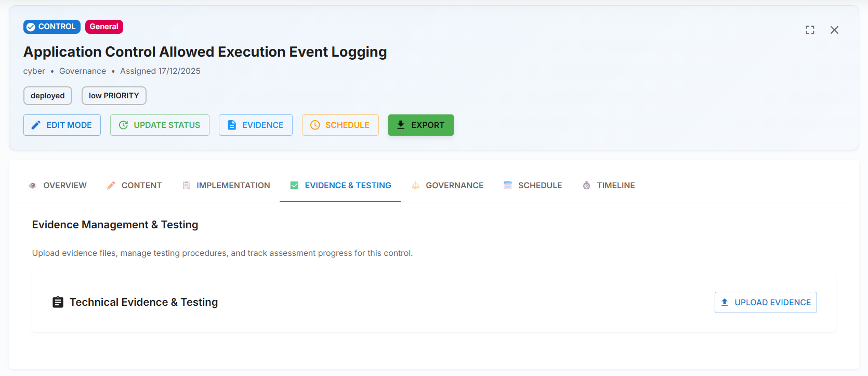Viewport: 868px width, 376px height.
Task: Close the control details panel
Action: (834, 30)
